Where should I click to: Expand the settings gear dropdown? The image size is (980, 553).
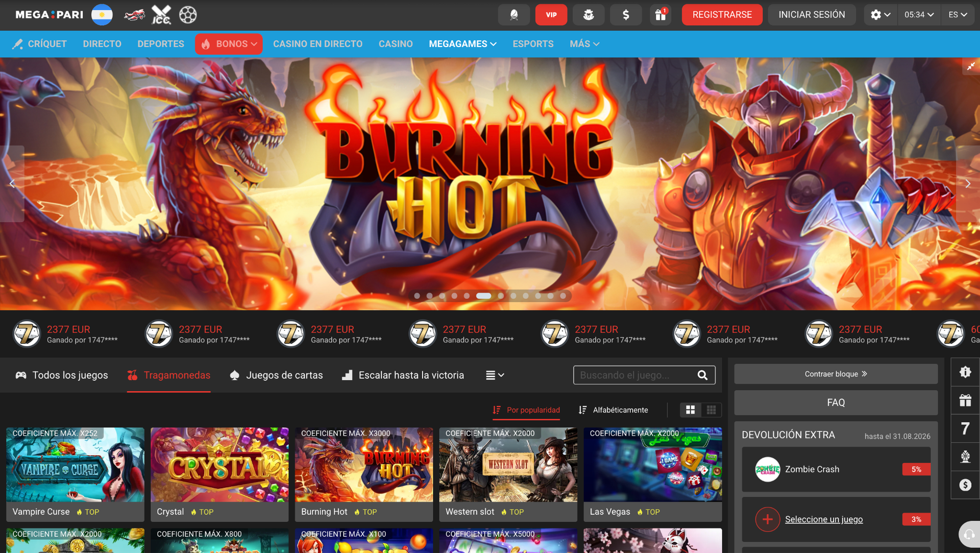pyautogui.click(x=880, y=15)
